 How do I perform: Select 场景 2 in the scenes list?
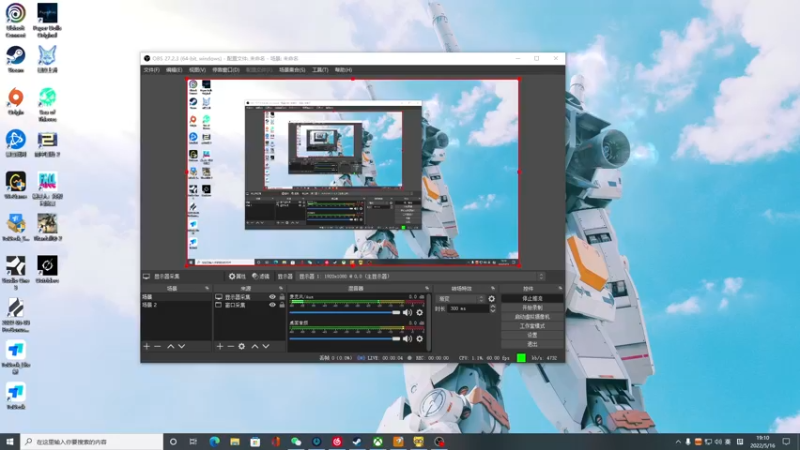point(150,305)
